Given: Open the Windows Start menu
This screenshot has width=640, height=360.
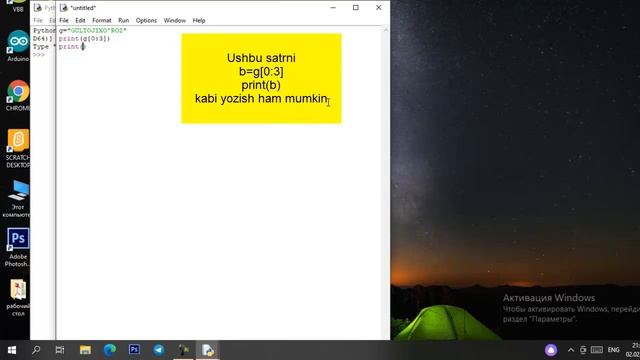Looking at the screenshot, I should 12,350.
